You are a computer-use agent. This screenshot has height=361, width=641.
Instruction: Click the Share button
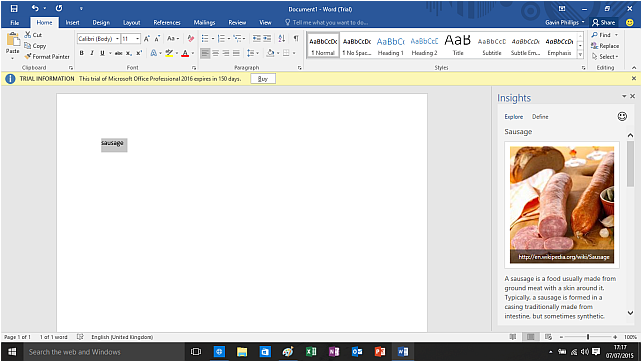[x=604, y=22]
